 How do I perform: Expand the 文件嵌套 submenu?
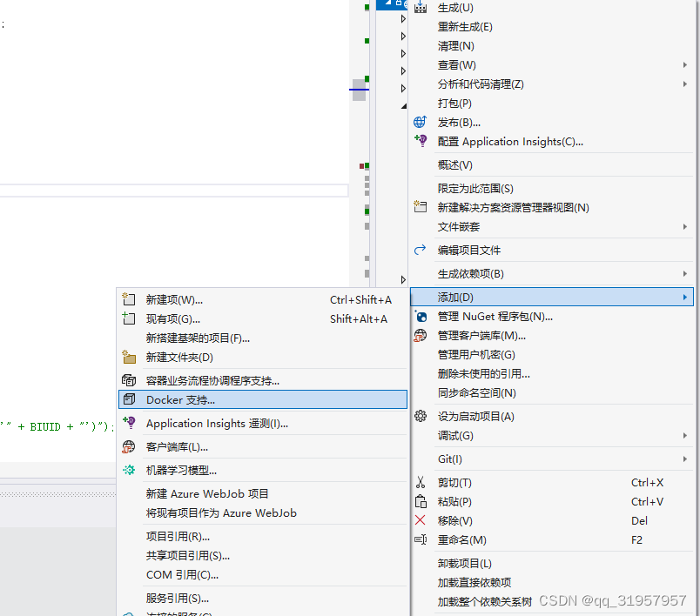(687, 226)
